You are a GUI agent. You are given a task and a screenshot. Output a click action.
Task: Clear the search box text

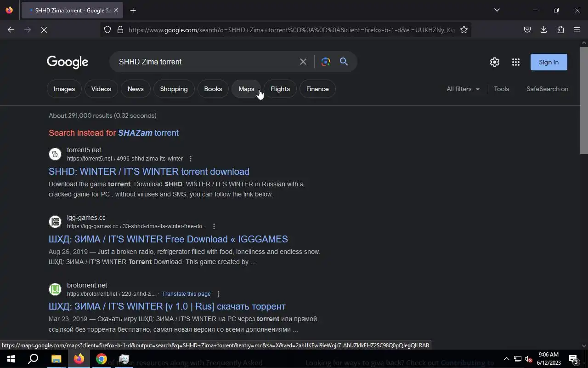[x=303, y=62]
